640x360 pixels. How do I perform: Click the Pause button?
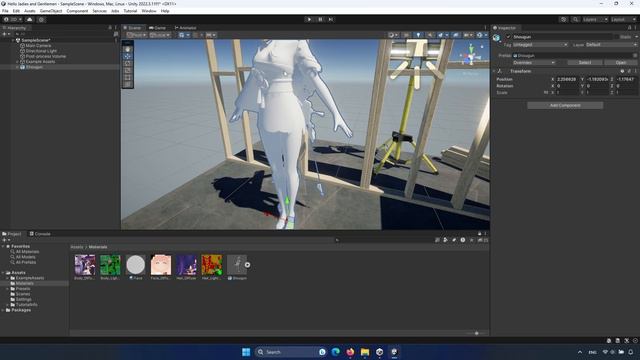320,19
